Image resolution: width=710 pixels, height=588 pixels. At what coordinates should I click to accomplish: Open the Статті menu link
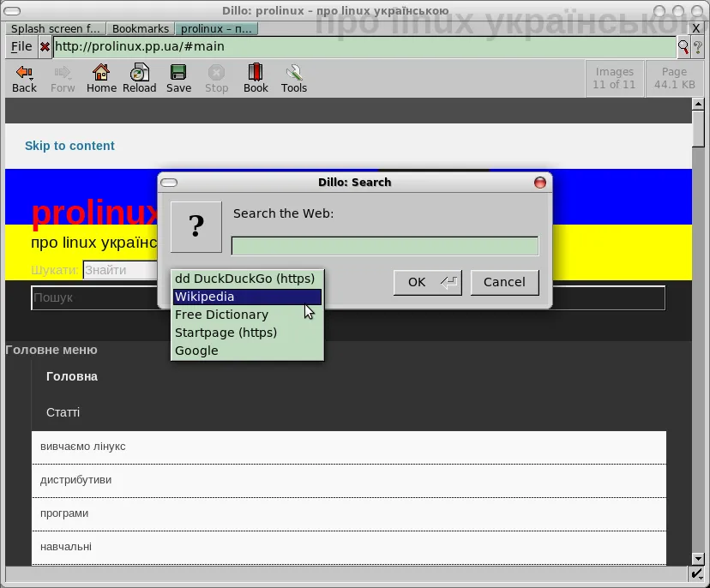pyautogui.click(x=63, y=412)
